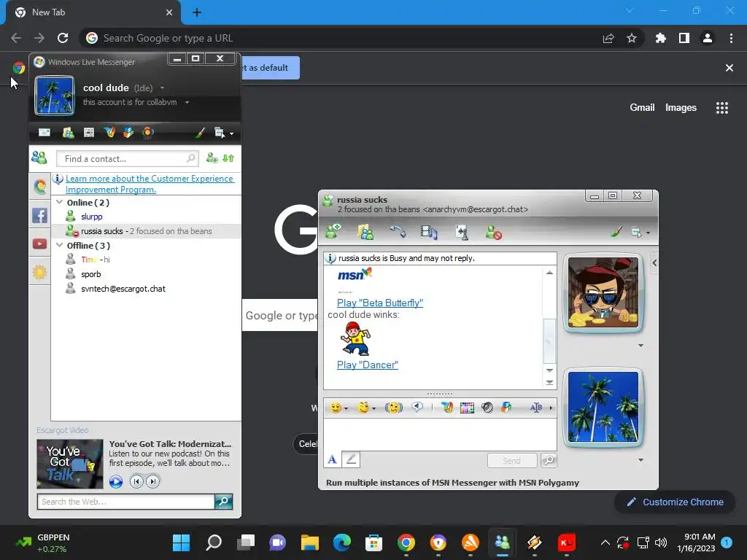
Task: Open Customize Chrome button
Action: click(675, 502)
